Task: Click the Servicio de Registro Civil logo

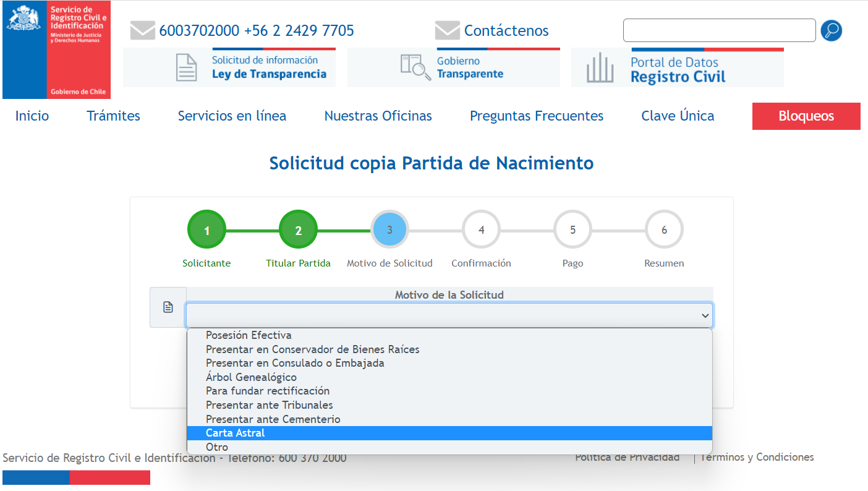Action: pyautogui.click(x=56, y=49)
